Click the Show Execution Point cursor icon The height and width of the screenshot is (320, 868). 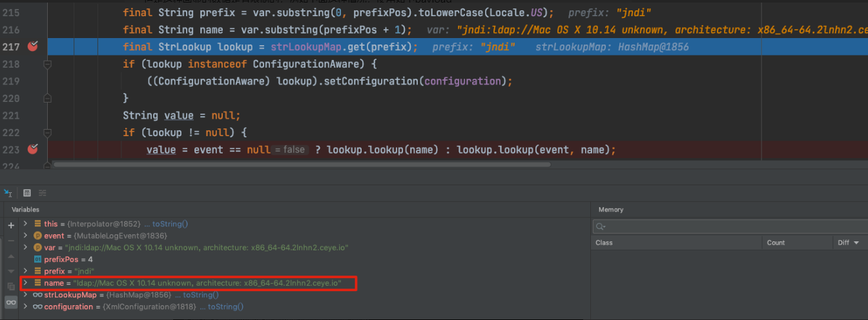pos(8,193)
